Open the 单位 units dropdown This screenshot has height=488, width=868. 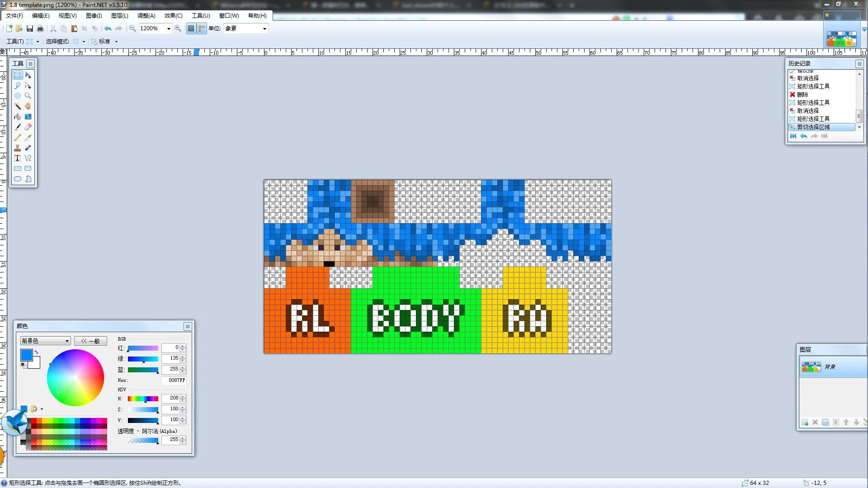(x=264, y=28)
